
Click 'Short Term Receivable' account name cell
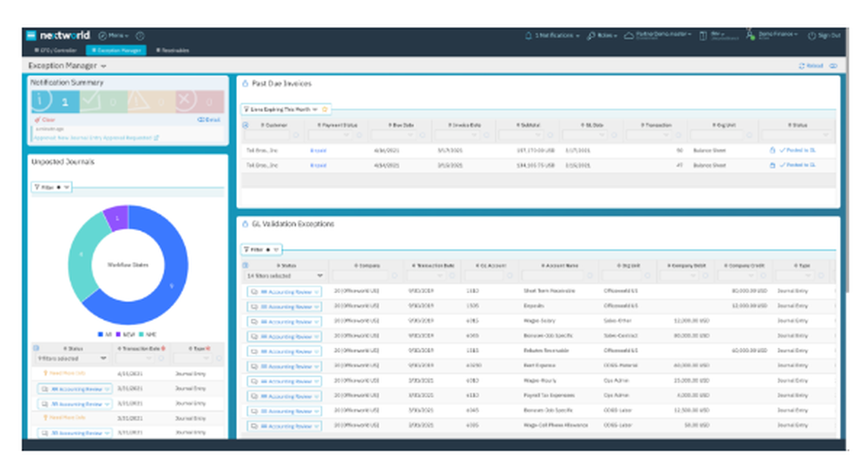(x=549, y=291)
